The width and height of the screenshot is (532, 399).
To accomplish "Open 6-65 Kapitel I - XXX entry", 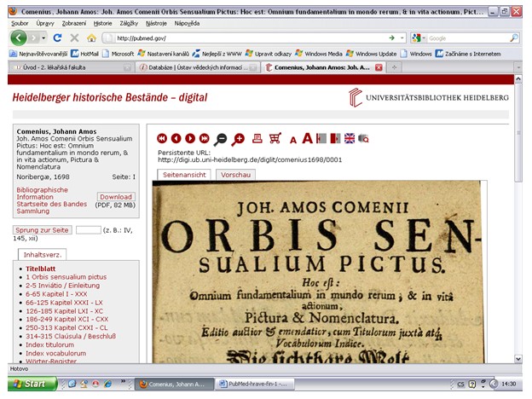I will coord(56,294).
